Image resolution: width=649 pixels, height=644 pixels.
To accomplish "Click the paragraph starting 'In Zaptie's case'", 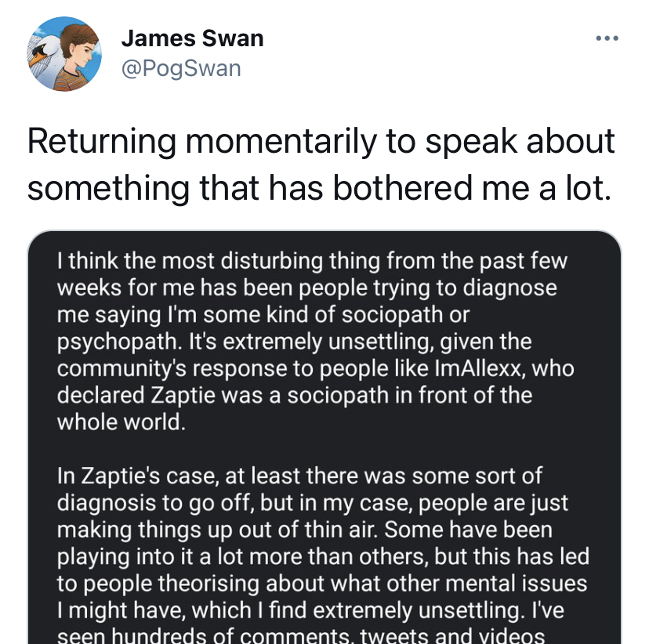I will [323, 555].
